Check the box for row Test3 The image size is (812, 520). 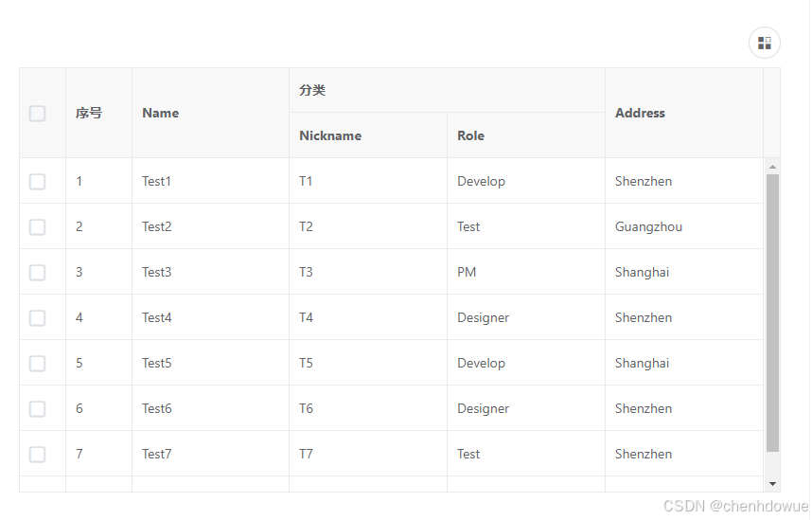pos(37,272)
